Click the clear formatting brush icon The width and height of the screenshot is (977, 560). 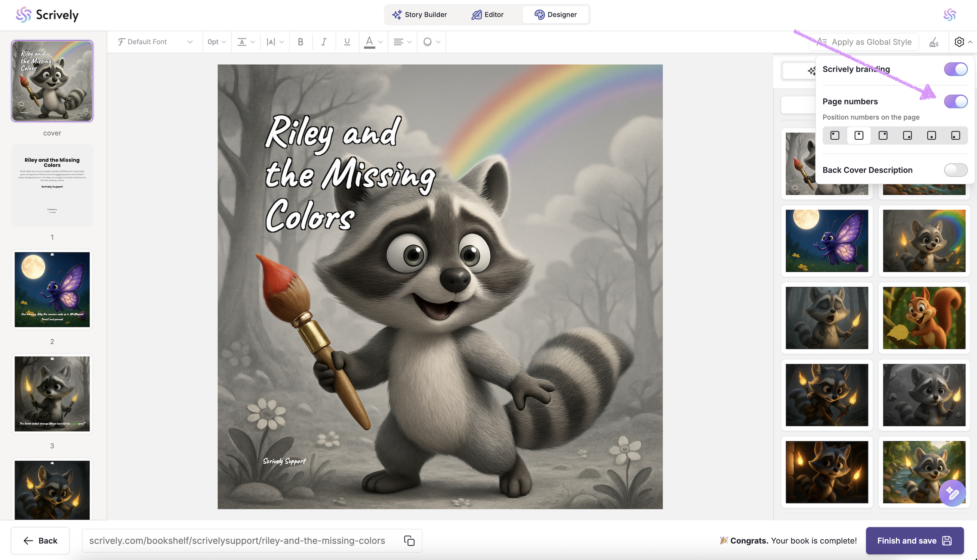click(x=934, y=42)
